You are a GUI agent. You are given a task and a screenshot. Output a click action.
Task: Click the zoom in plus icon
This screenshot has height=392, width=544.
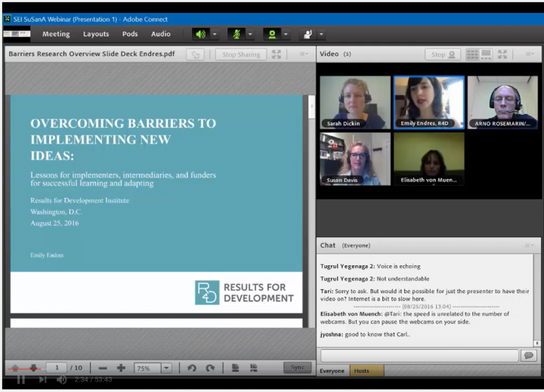point(121,368)
